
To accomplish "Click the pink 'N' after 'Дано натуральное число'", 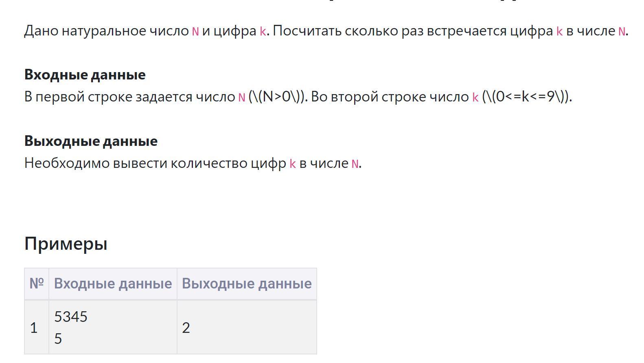I will click(195, 31).
